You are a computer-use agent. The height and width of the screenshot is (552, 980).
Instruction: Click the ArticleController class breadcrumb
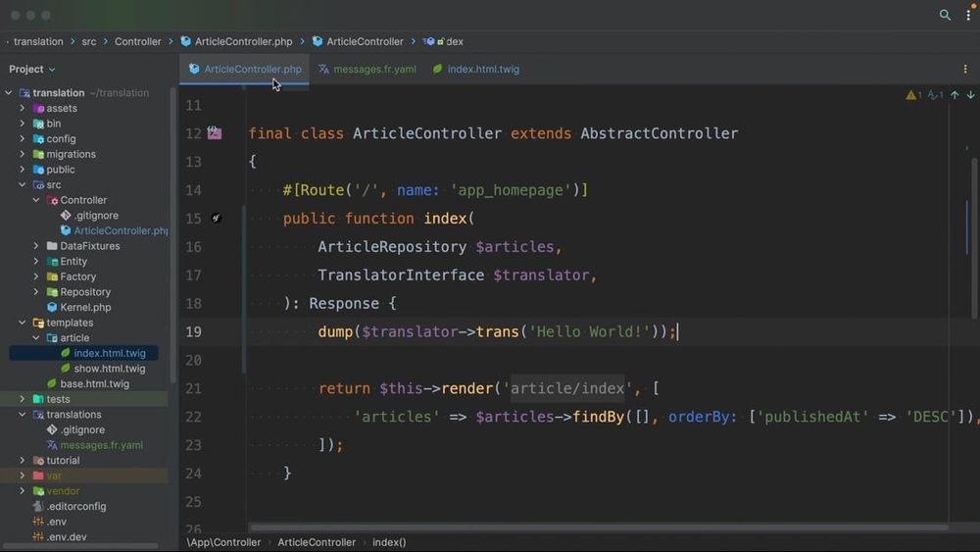pos(358,41)
